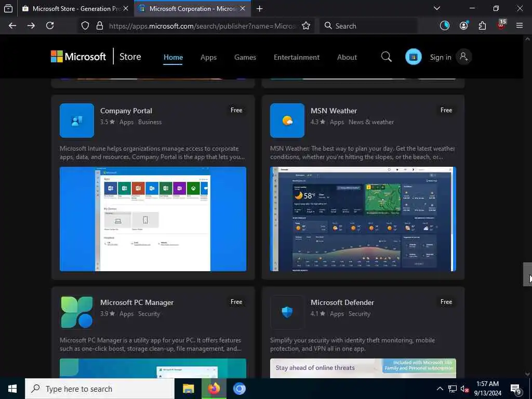Open the Microsoft PC Manager title link
Image resolution: width=532 pixels, height=399 pixels.
(x=137, y=303)
